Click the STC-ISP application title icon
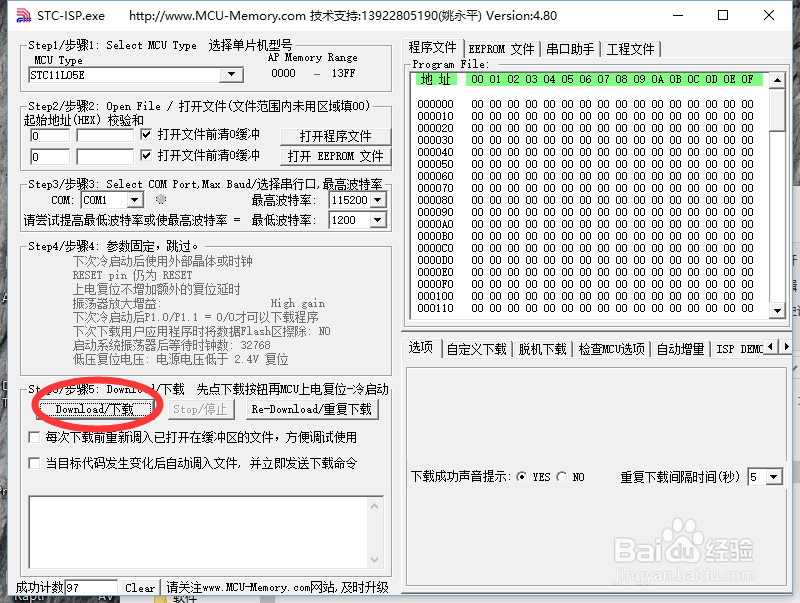This screenshot has height=603, width=800. click(23, 16)
